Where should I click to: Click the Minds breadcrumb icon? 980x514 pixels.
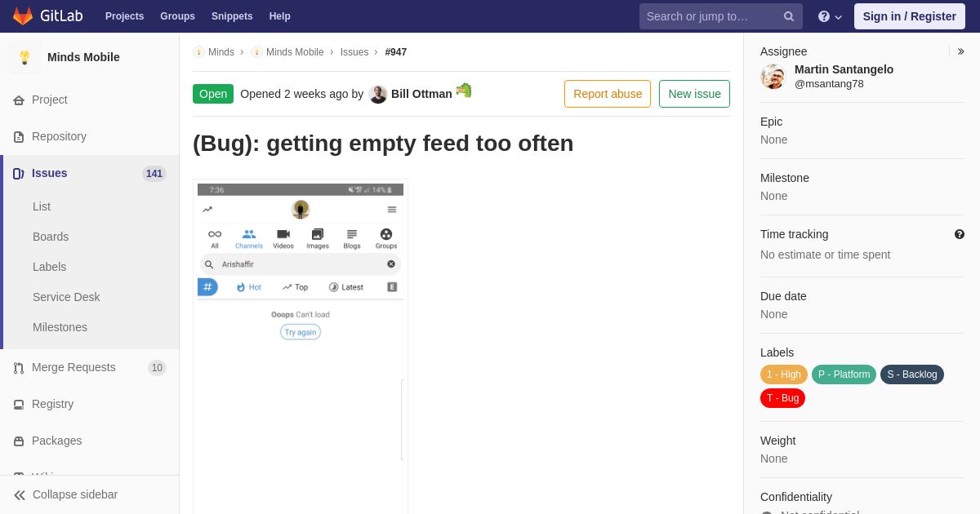tap(198, 52)
